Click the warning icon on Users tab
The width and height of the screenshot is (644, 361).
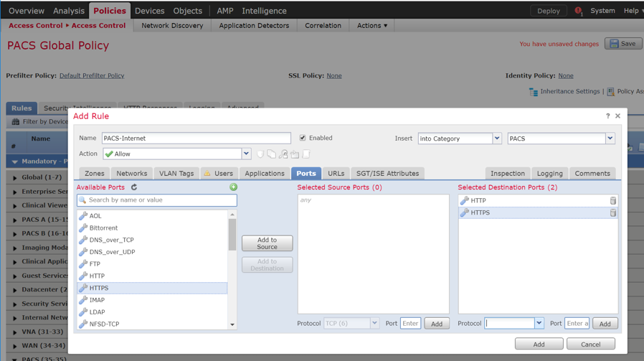click(x=207, y=174)
